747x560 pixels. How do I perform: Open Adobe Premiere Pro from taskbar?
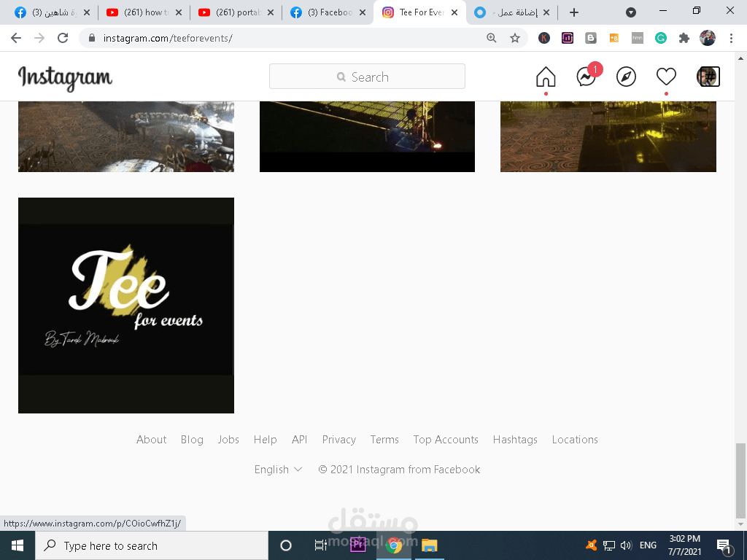[x=357, y=545]
